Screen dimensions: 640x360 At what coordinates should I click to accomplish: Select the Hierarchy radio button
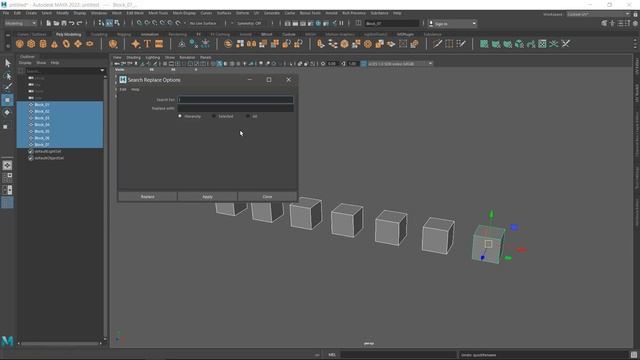tap(180, 116)
